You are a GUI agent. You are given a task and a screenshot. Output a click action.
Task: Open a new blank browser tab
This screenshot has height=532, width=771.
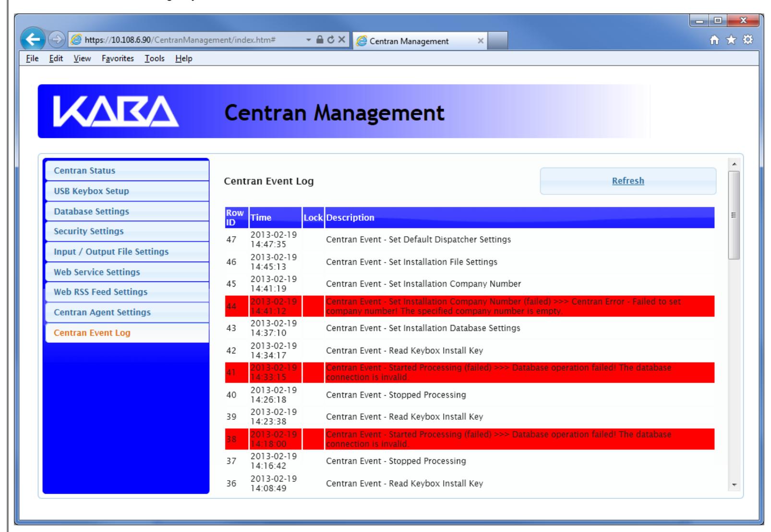(498, 41)
